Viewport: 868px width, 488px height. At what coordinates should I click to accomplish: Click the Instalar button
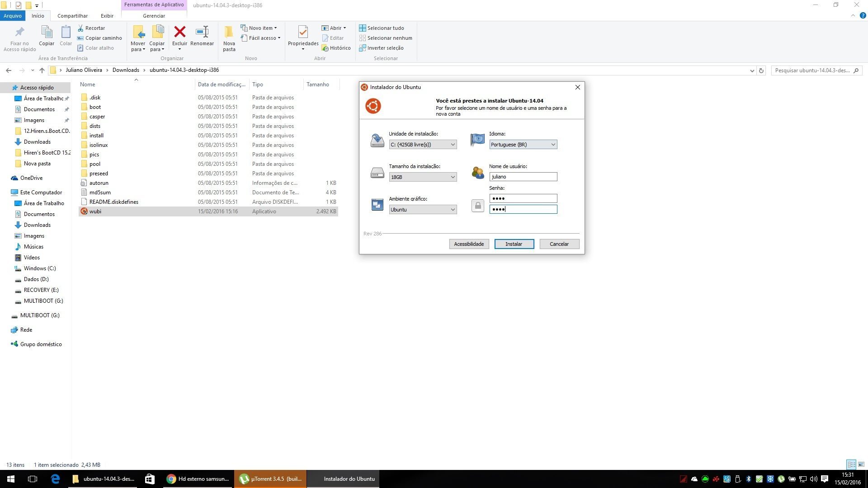click(x=514, y=244)
